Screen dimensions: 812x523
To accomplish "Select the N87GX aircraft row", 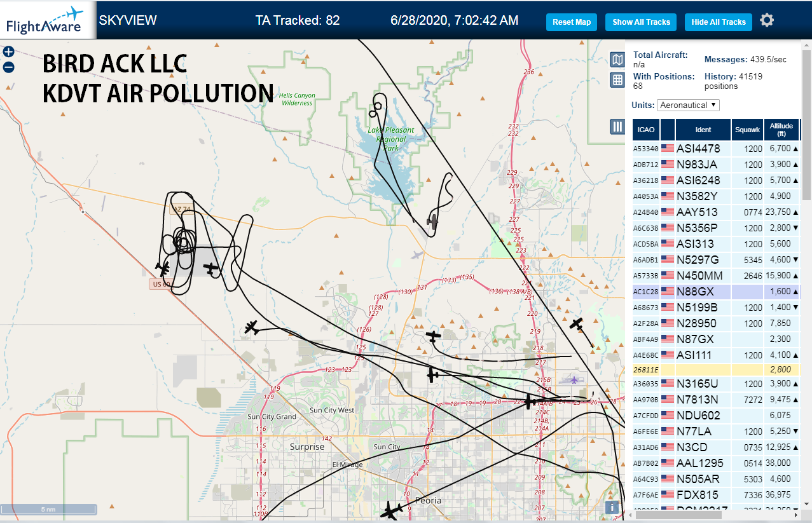I will 717,339.
